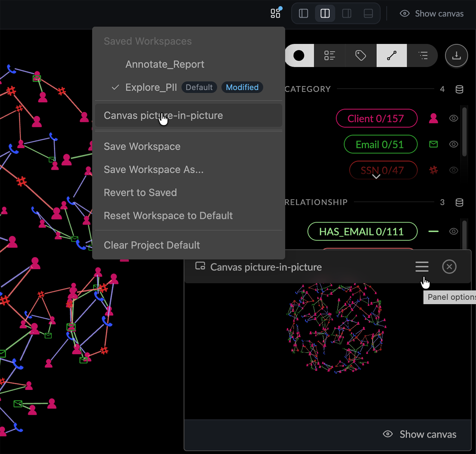Select the Annotate_Report workspace

click(x=165, y=64)
